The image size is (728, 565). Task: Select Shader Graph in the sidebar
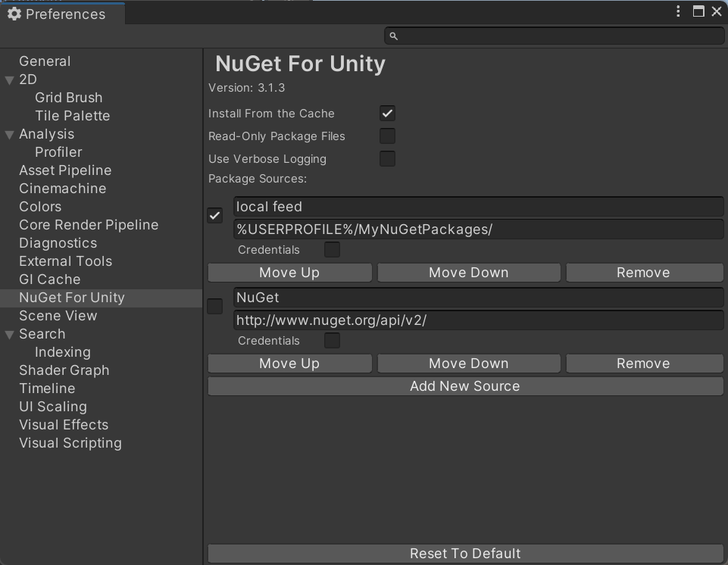64,370
